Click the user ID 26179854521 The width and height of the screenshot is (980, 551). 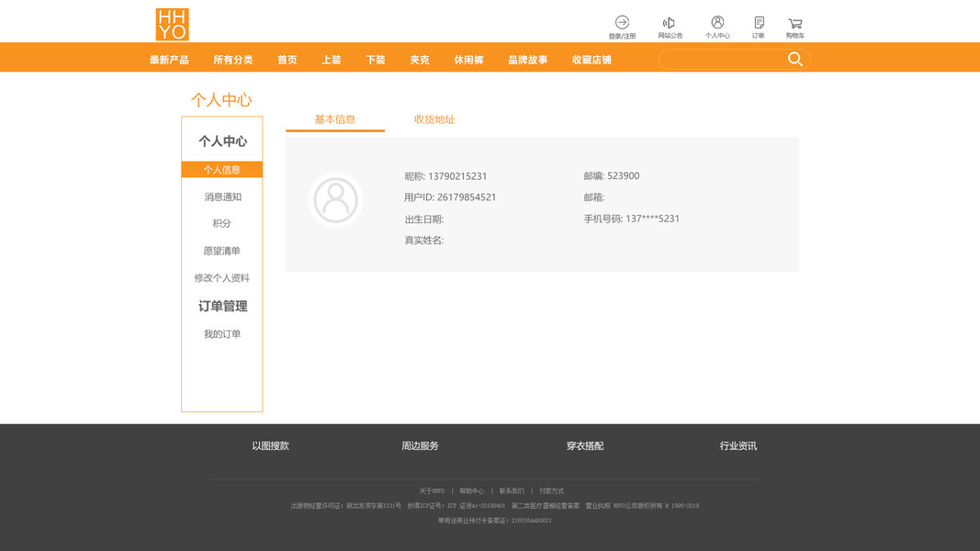click(x=467, y=197)
